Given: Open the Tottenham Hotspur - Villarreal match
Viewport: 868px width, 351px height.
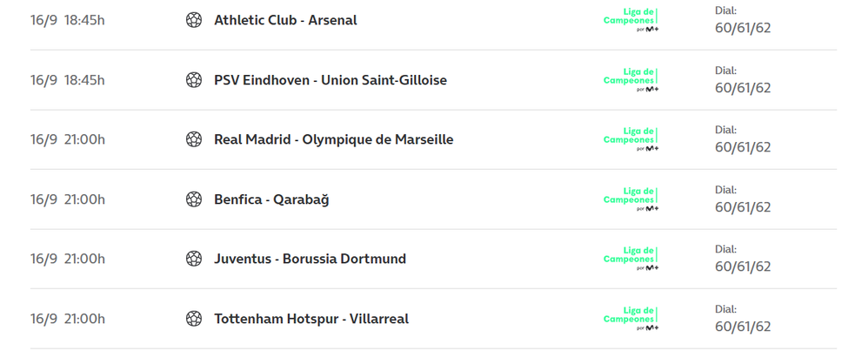Looking at the screenshot, I should pos(311,319).
